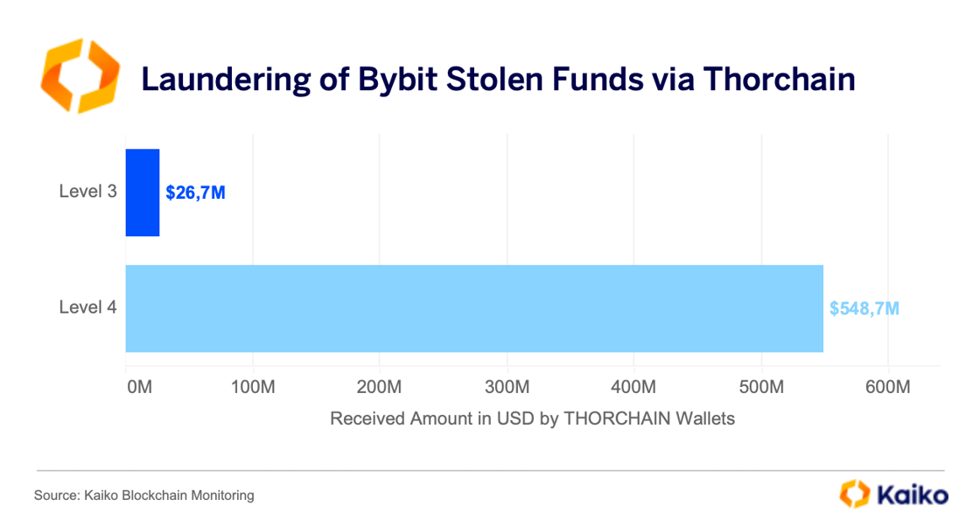Click the chart title about Bybit Stolen Funds
This screenshot has height=527, width=980.
(x=498, y=80)
